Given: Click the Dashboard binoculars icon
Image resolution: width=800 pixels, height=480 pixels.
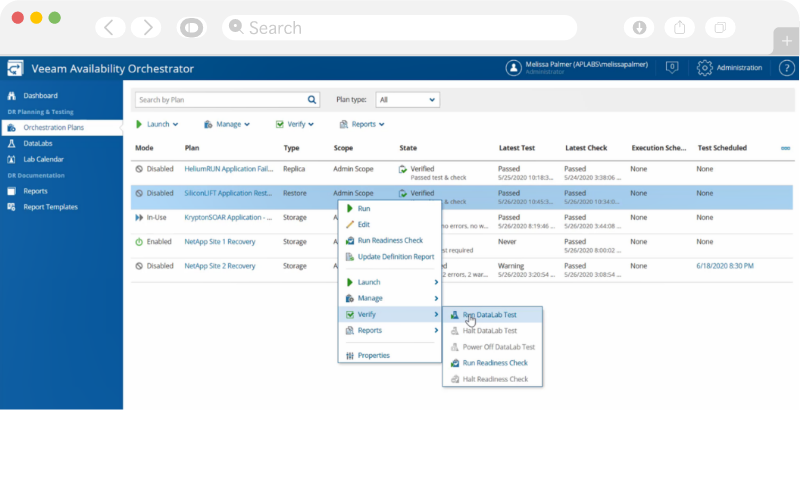Looking at the screenshot, I should coord(12,95).
